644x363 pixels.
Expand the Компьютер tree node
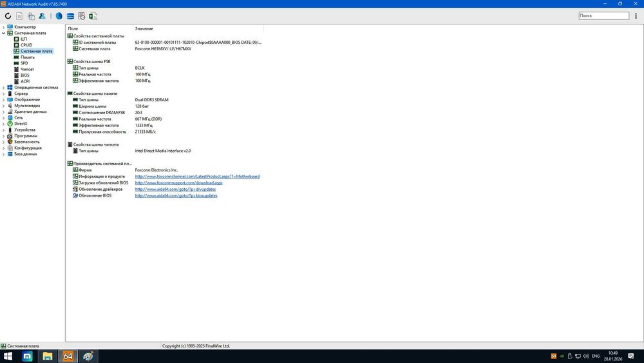pos(4,27)
